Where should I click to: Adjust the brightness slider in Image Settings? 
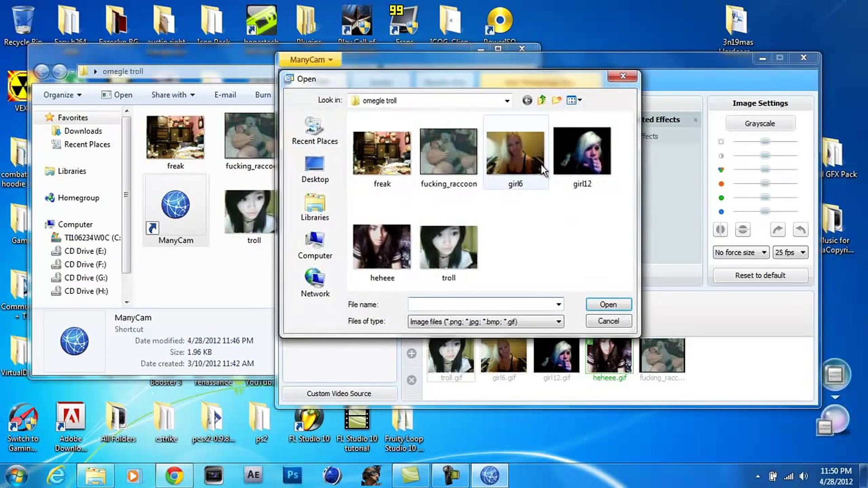coord(765,141)
